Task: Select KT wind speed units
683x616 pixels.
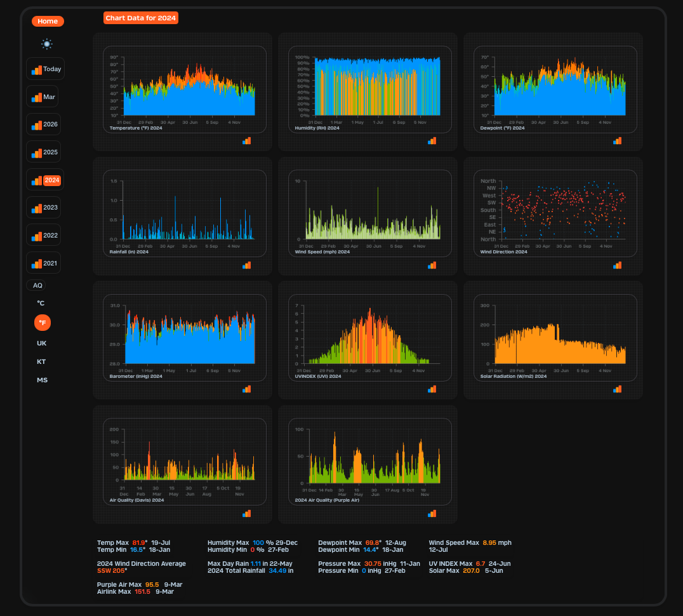Action: coord(41,362)
